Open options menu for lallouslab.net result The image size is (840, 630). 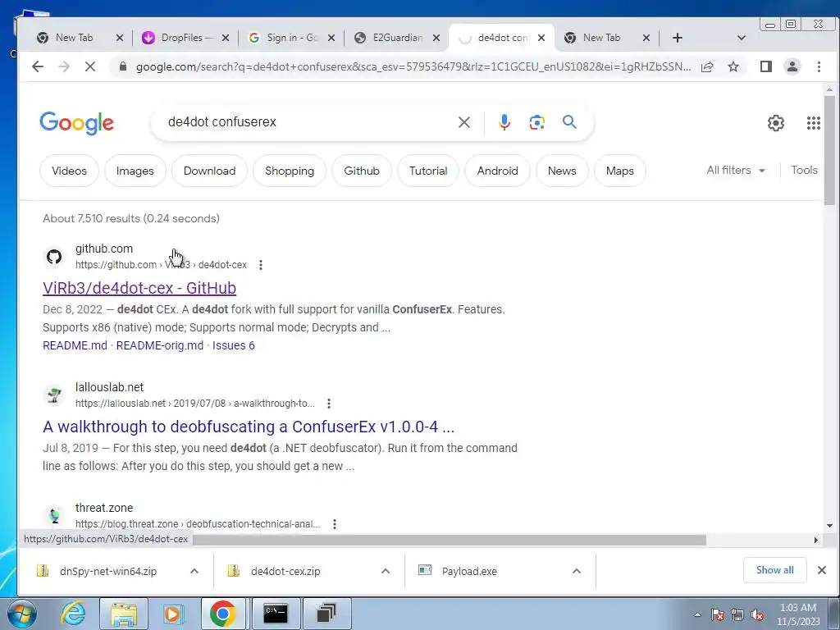click(329, 404)
